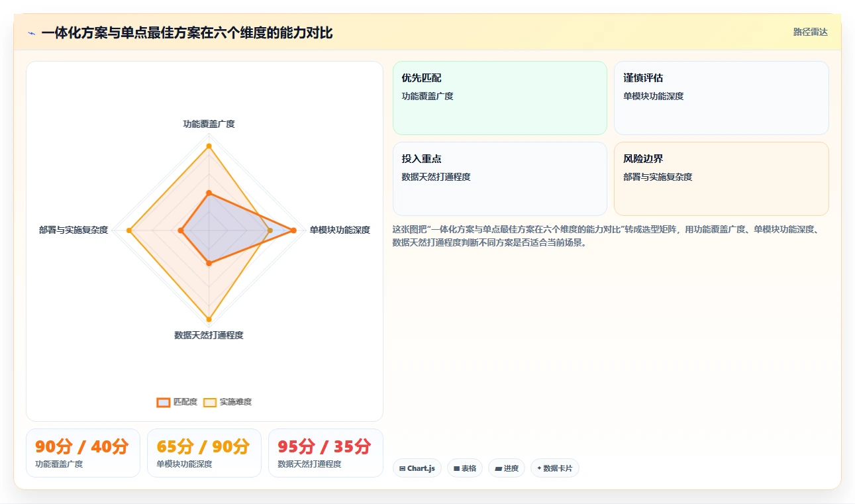Click the 65分 / 90分 stat card
The image size is (855, 504).
click(204, 453)
